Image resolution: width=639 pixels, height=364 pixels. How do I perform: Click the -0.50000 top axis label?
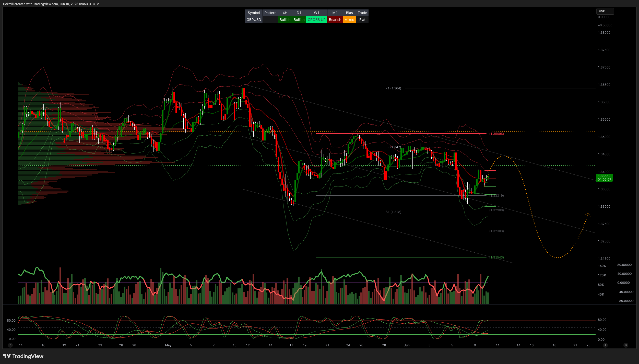[x=605, y=25]
